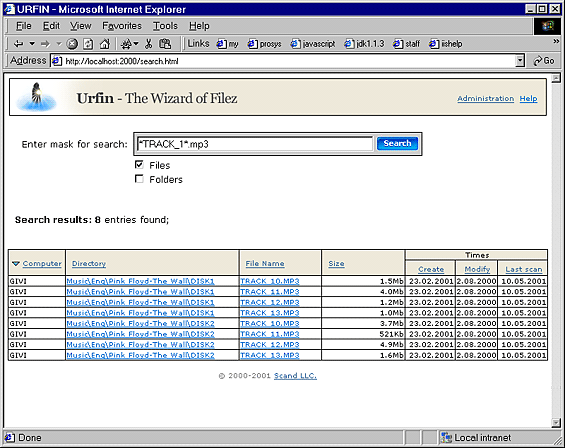Click the address bar URL field
The height and width of the screenshot is (448, 565).
[283, 61]
